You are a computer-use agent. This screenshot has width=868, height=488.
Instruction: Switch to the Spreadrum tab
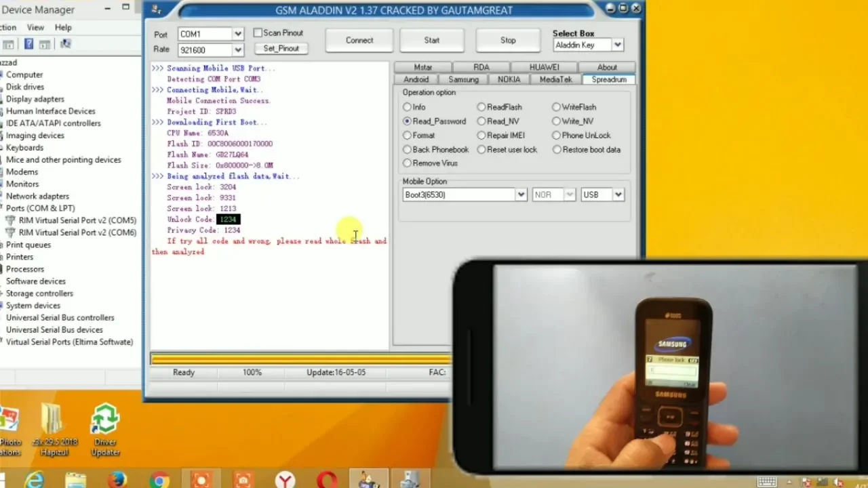609,79
